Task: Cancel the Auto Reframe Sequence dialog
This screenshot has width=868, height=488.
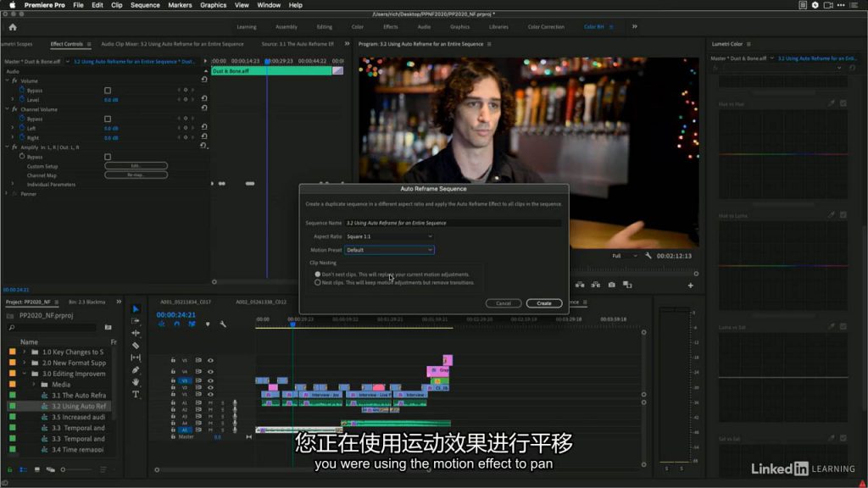Action: (504, 303)
